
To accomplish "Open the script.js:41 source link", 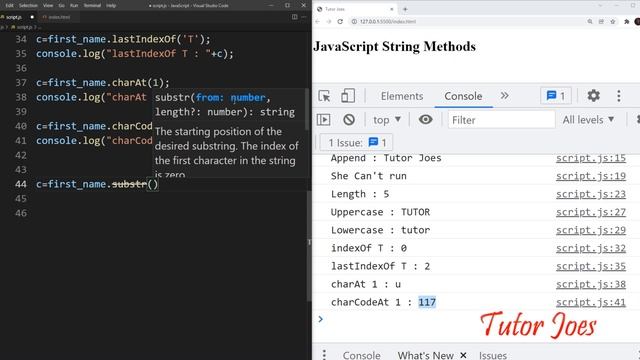I will [591, 302].
